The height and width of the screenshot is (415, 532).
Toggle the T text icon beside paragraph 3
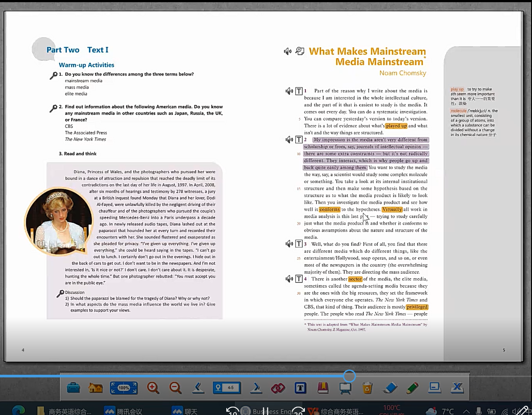(x=299, y=244)
